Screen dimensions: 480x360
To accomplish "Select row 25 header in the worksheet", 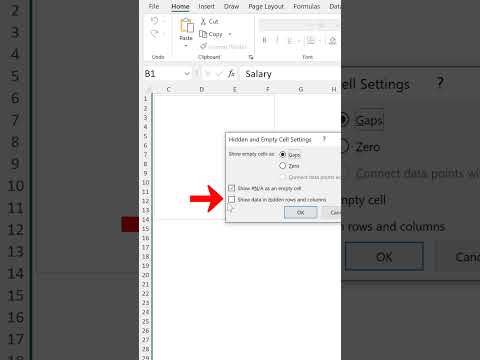I will [146, 321].
